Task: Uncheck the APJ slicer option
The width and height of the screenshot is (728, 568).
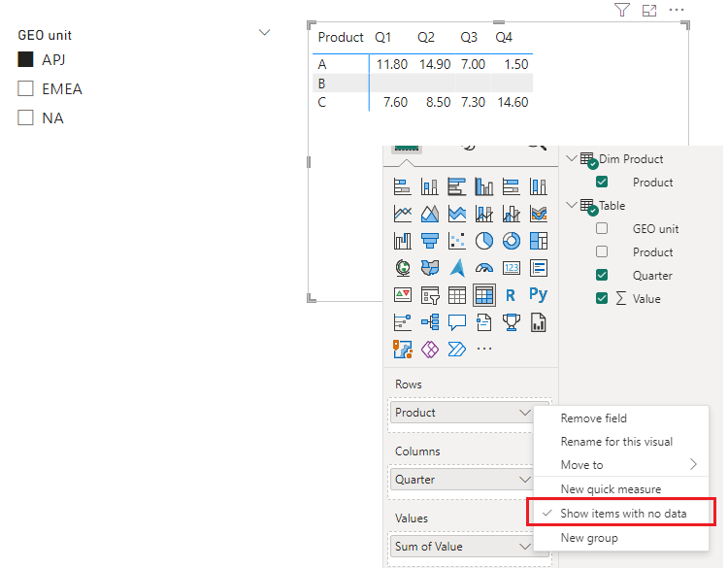Action: coord(25,59)
